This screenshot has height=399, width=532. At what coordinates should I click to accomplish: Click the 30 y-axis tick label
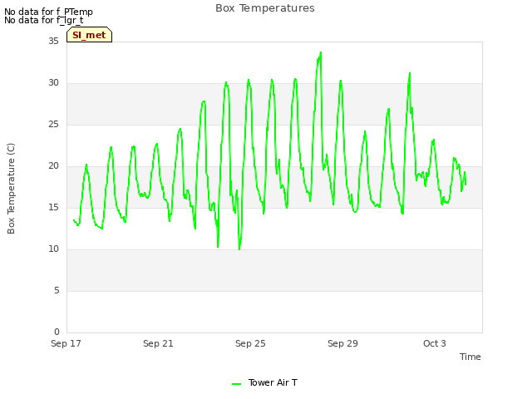point(53,83)
